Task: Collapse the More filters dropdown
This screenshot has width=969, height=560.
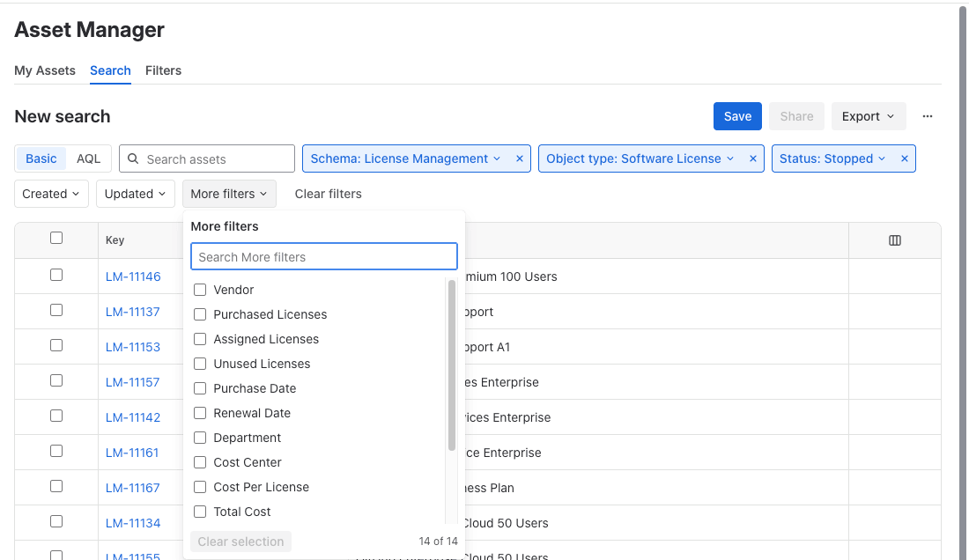Action: click(229, 194)
